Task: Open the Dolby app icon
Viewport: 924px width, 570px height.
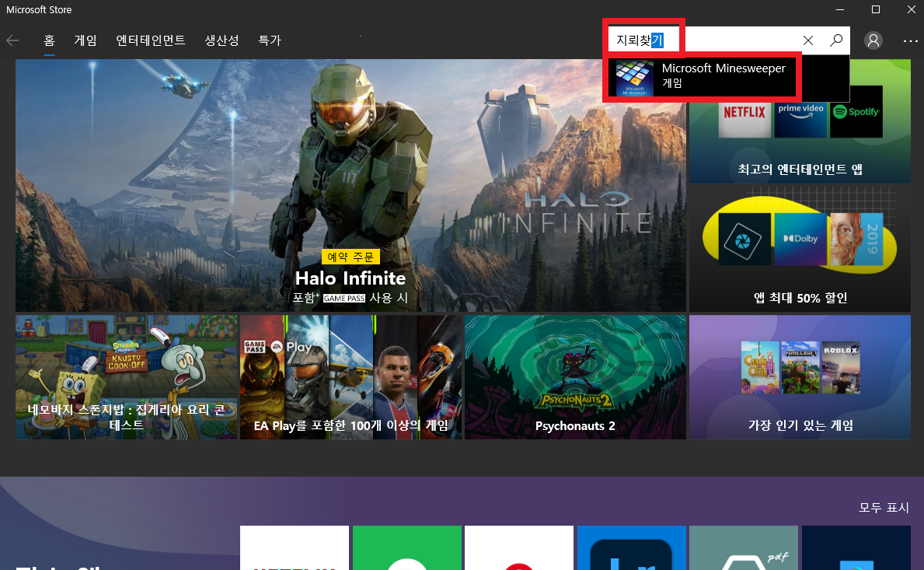Action: (800, 239)
